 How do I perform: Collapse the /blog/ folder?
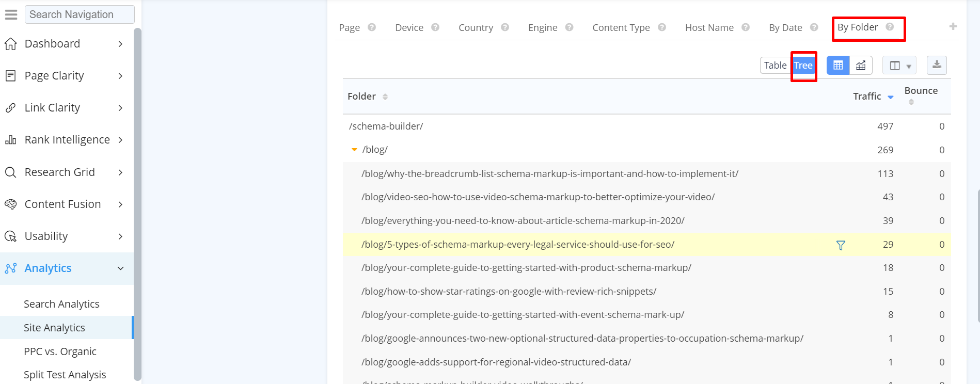tap(354, 150)
